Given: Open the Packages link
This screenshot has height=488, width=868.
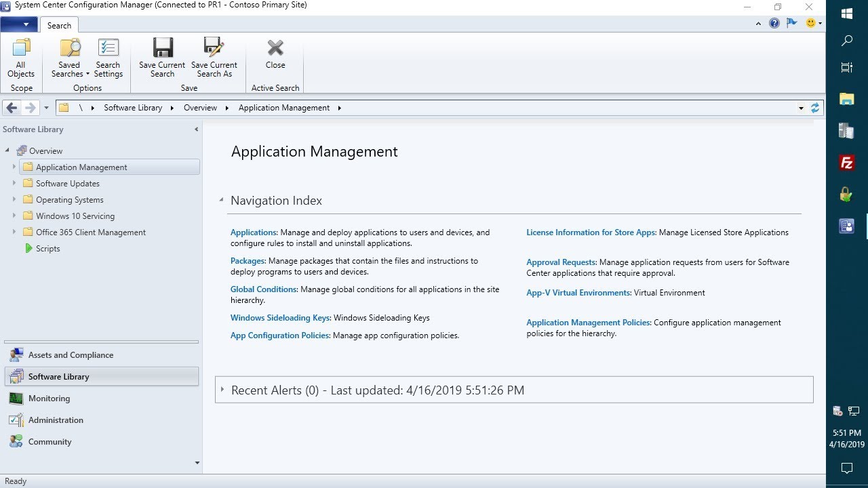Looking at the screenshot, I should tap(248, 261).
